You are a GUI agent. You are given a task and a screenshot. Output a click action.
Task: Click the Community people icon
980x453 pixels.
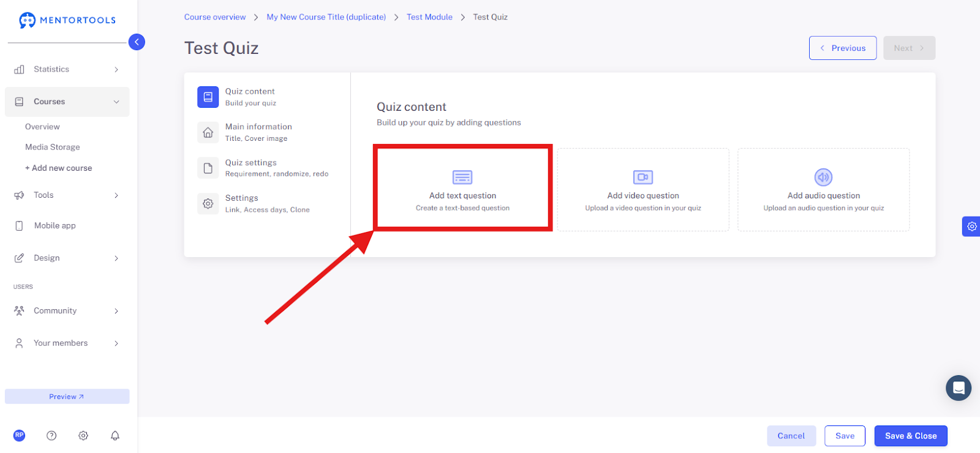[x=20, y=311]
